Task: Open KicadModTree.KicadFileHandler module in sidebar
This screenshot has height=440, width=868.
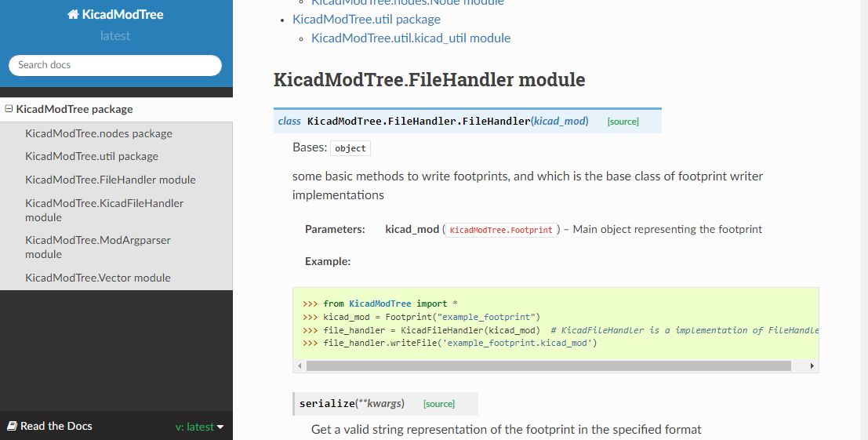Action: click(104, 209)
